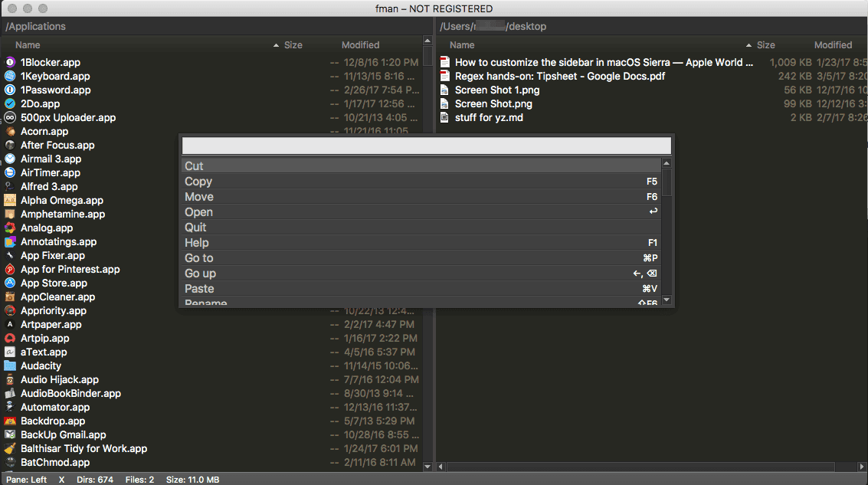Click the 1Blocker.app icon

10,62
